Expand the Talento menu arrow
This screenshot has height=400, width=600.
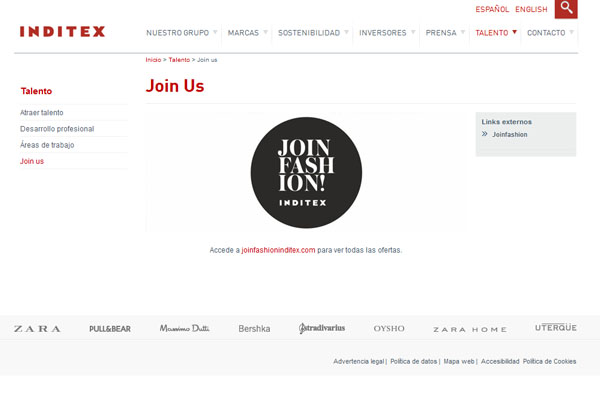pyautogui.click(x=514, y=32)
